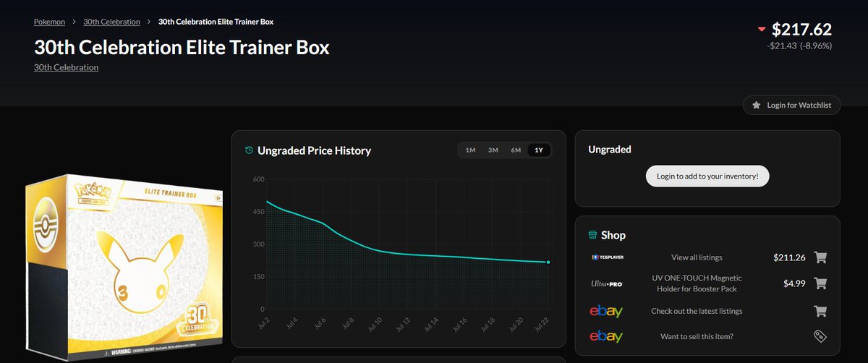Click the red price drop arrow
The image size is (868, 363).
pyautogui.click(x=762, y=30)
